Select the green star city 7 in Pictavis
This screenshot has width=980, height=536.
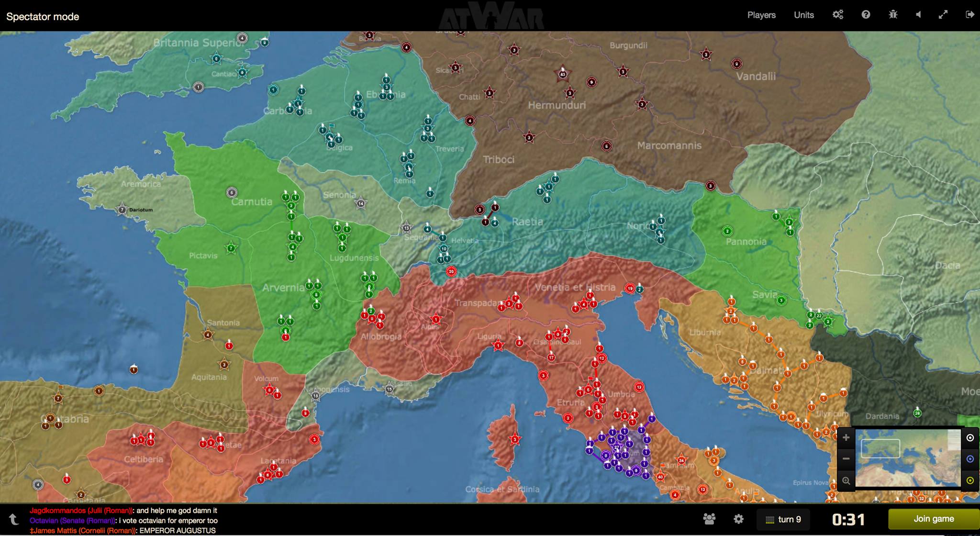tap(231, 248)
